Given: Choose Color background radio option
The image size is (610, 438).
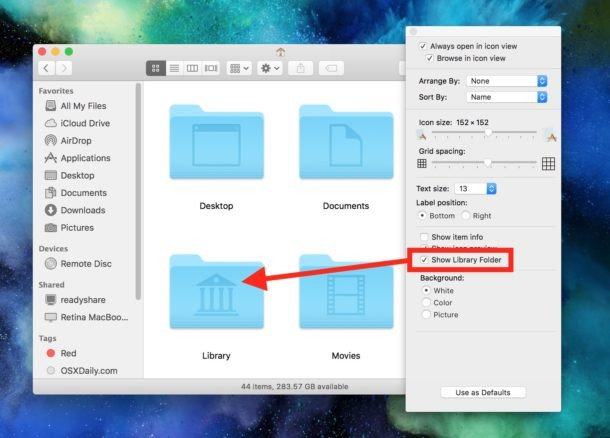Looking at the screenshot, I should point(427,302).
